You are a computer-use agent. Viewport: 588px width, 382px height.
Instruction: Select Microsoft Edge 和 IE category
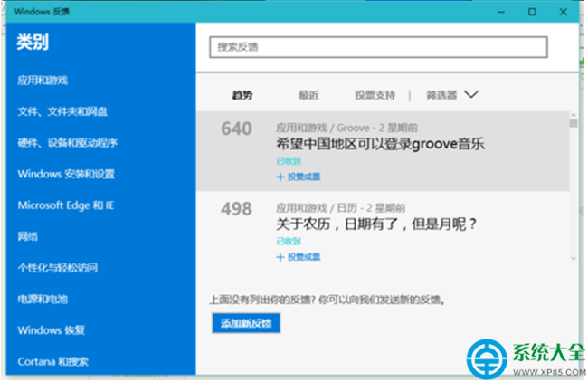[x=66, y=205]
